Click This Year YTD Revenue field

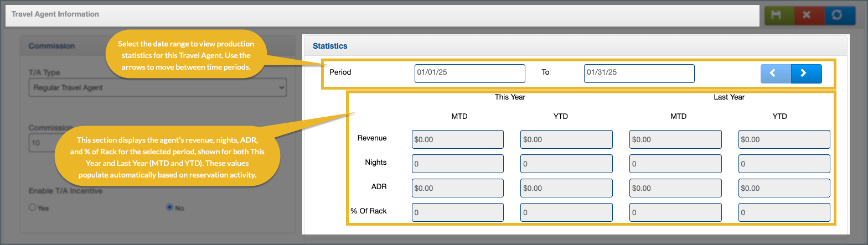coord(566,139)
